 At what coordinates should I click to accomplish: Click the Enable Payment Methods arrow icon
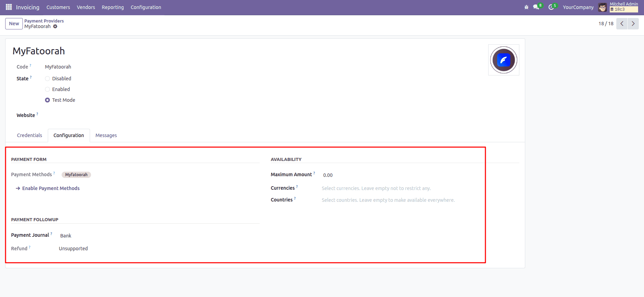tap(18, 188)
